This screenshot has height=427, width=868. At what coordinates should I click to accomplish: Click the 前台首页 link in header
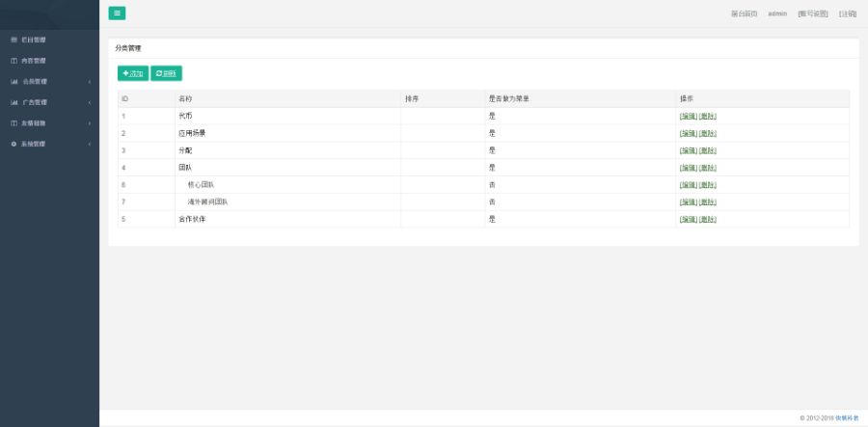point(744,13)
